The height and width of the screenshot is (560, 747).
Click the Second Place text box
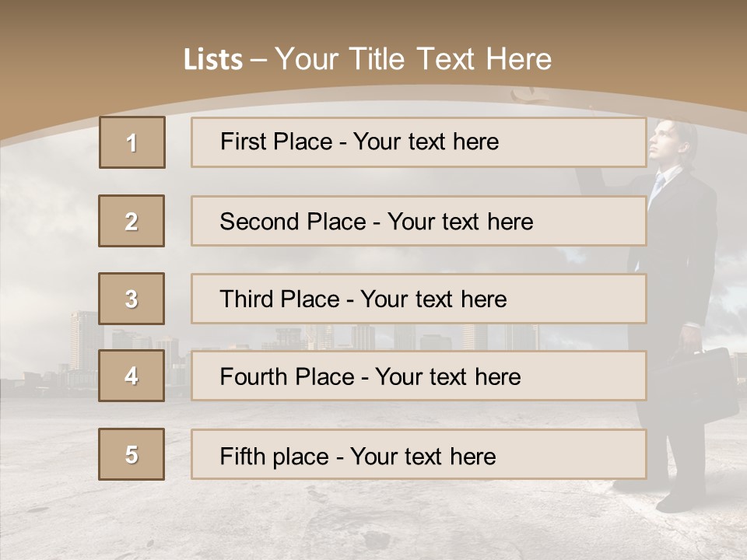pos(419,221)
